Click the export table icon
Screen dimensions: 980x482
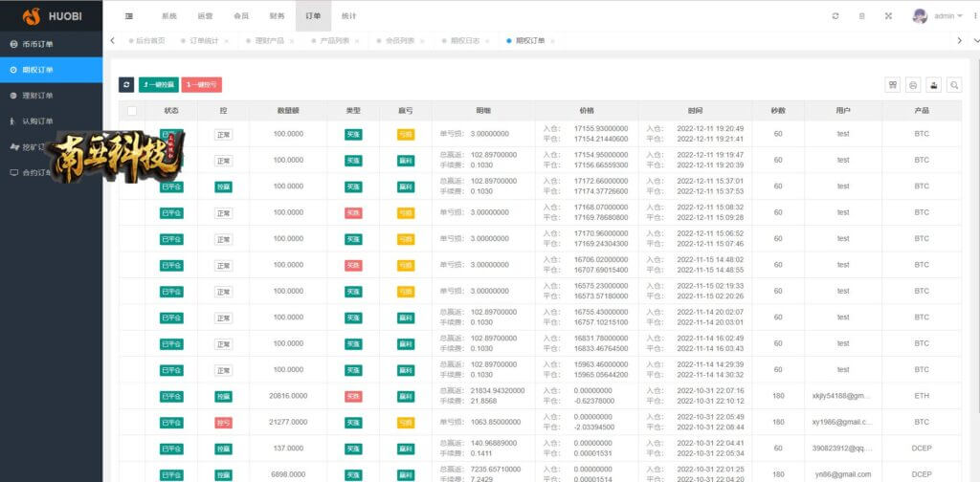pyautogui.click(x=934, y=85)
